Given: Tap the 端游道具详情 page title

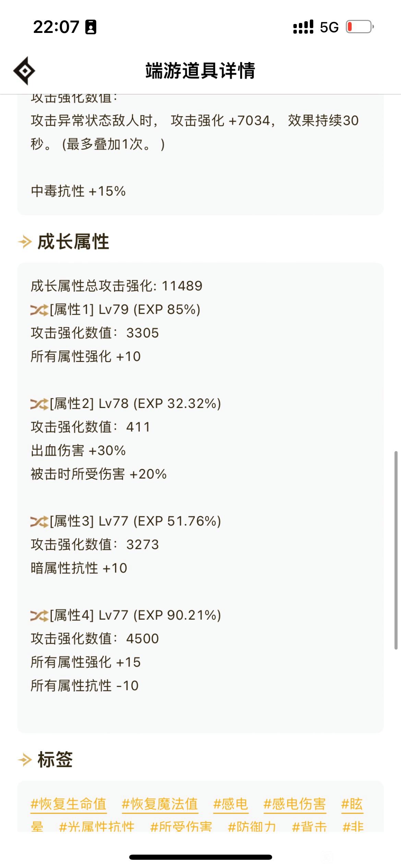Looking at the screenshot, I should pyautogui.click(x=200, y=71).
